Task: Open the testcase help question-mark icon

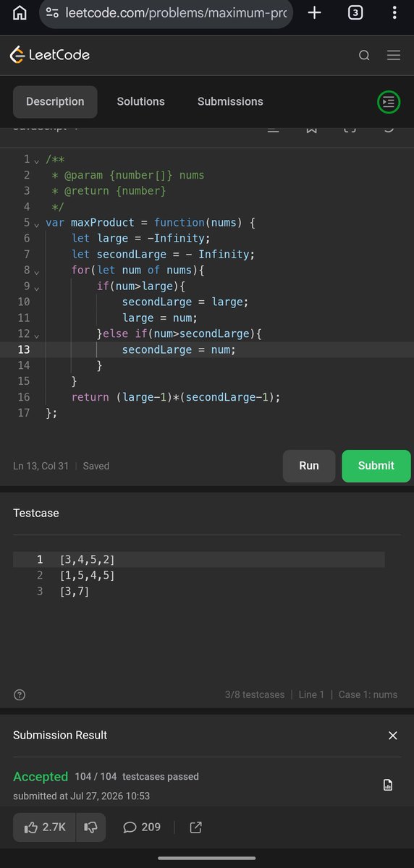Action: pyautogui.click(x=20, y=694)
